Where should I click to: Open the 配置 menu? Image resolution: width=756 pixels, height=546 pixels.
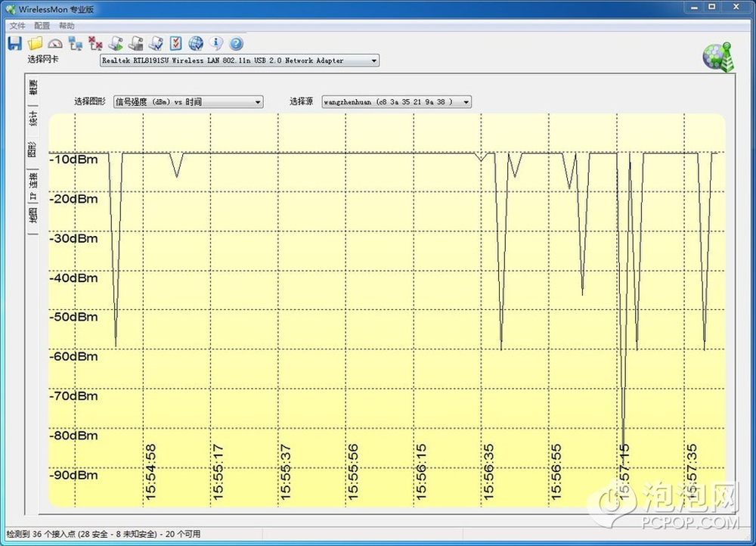(x=42, y=26)
